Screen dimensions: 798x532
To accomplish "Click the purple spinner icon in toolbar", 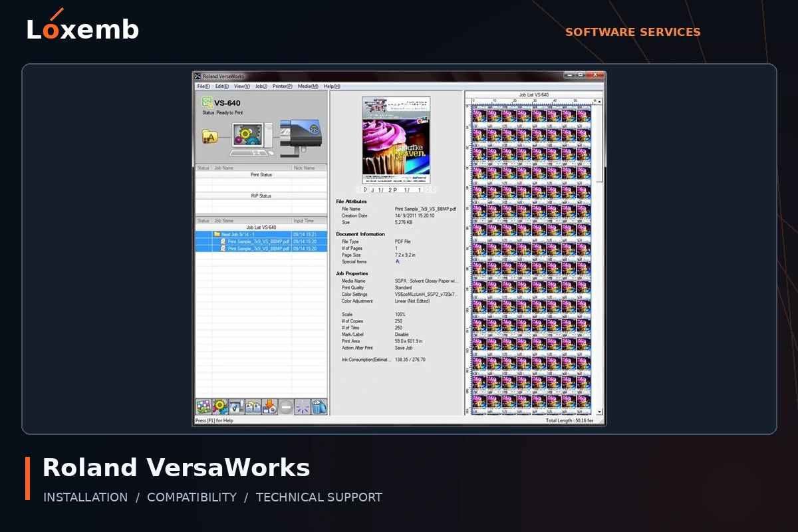I will [303, 407].
